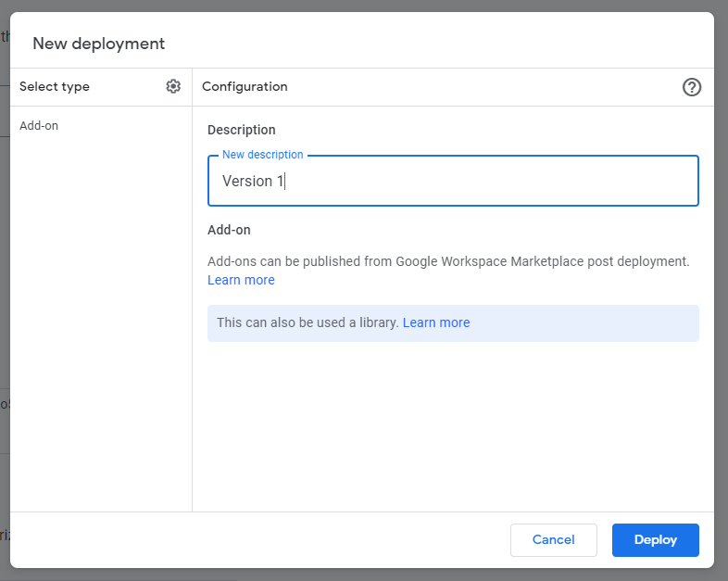Click blank area below the library banner
Viewport: 728px width, 581px height.
pos(453,426)
